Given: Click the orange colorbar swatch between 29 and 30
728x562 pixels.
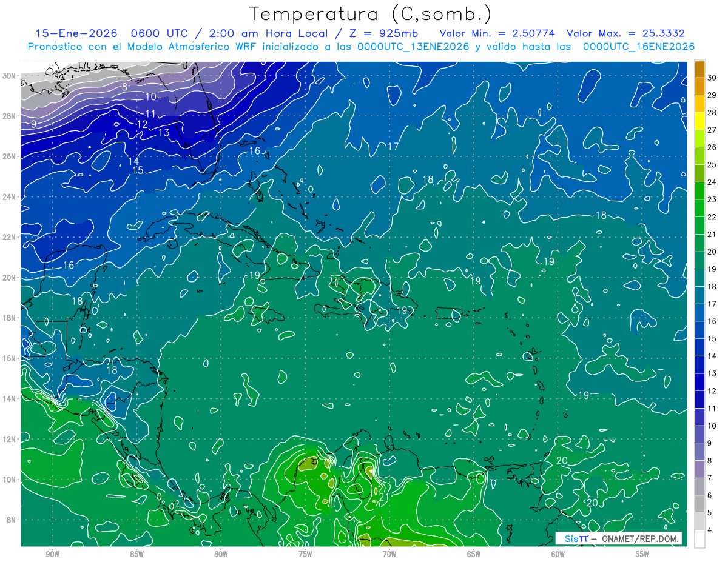Looking at the screenshot, I should 699,87.
